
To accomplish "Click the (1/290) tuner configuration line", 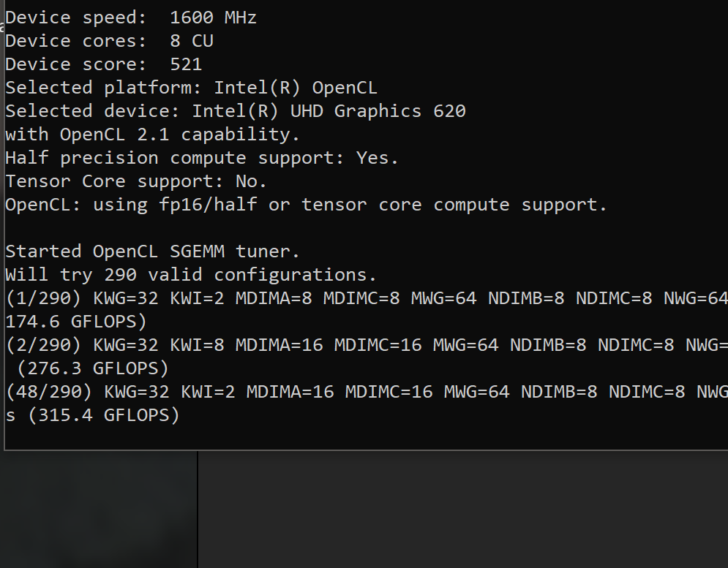I will click(367, 298).
